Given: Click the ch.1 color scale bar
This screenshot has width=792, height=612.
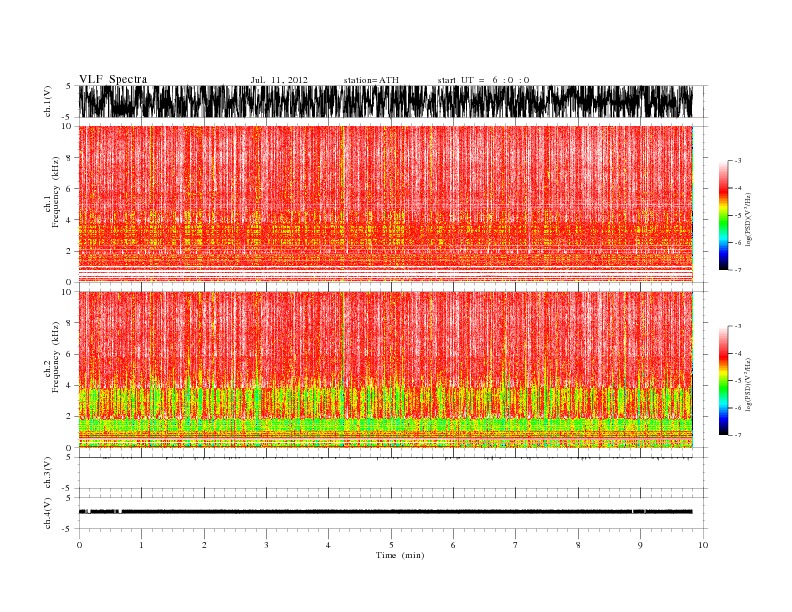Looking at the screenshot, I should coord(723,215).
